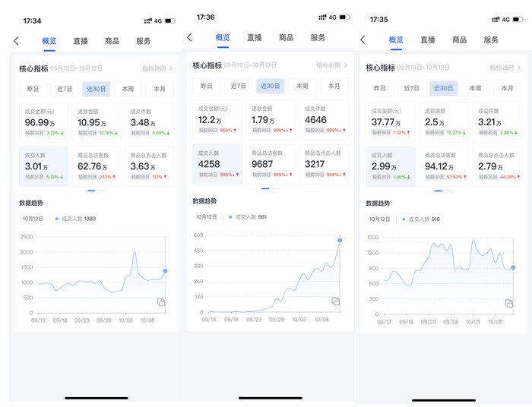This screenshot has height=407, width=532.
Task: Select the 成交人数 4258 card
Action: point(217,164)
